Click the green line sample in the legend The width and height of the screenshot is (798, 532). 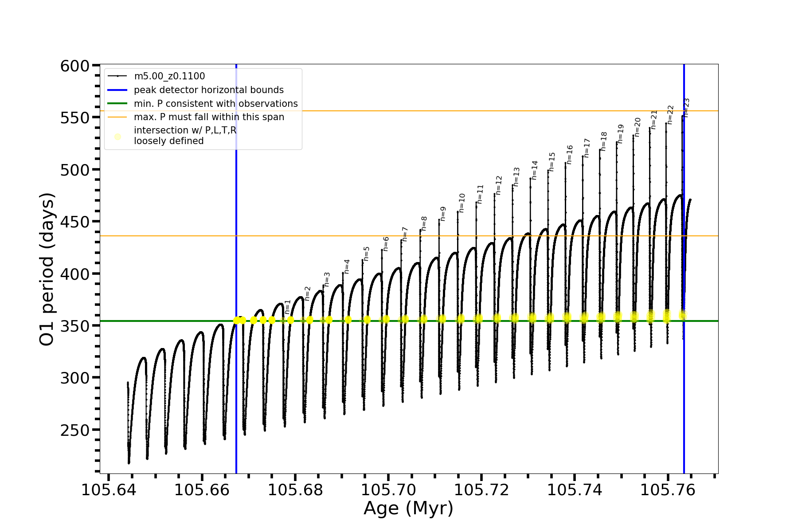pyautogui.click(x=117, y=104)
